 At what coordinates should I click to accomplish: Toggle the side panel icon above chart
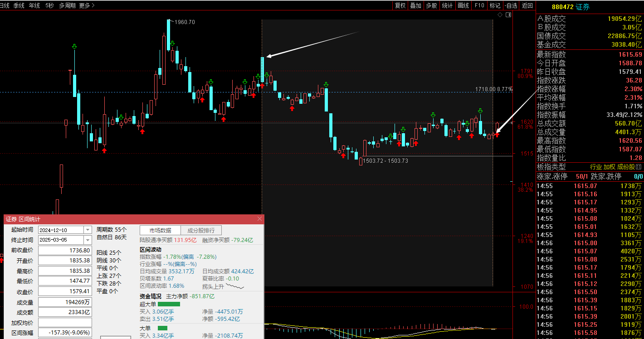[508, 15]
